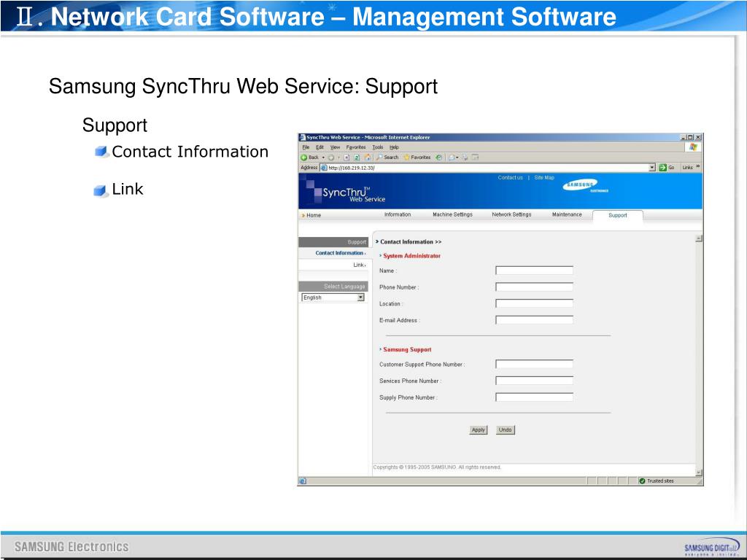Click the Undo button
This screenshot has width=747, height=560.
coord(505,430)
